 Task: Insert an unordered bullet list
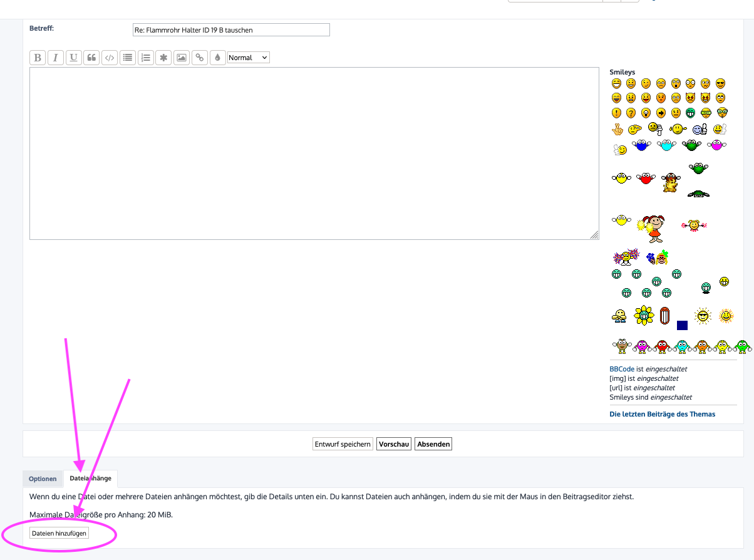click(128, 58)
